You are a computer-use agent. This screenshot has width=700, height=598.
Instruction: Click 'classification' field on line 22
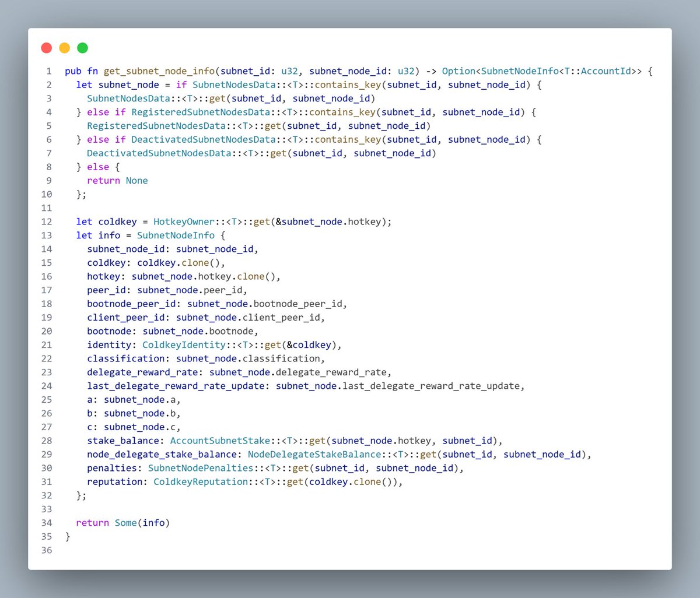[126, 358]
